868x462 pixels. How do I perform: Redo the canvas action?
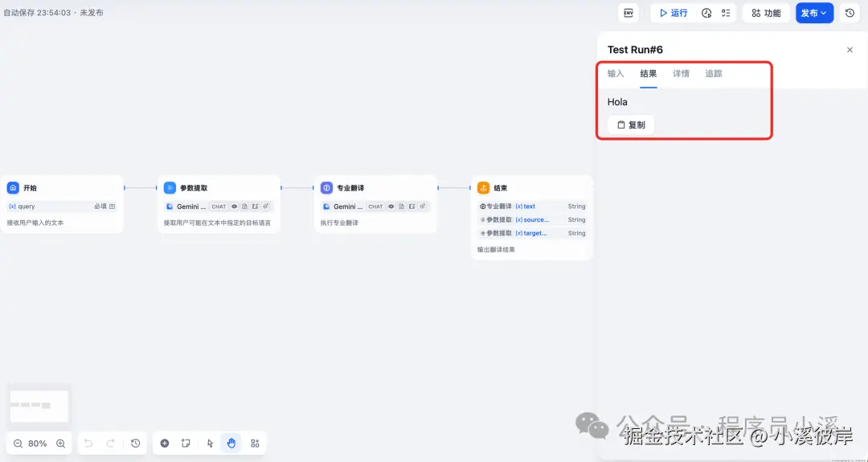pos(110,444)
